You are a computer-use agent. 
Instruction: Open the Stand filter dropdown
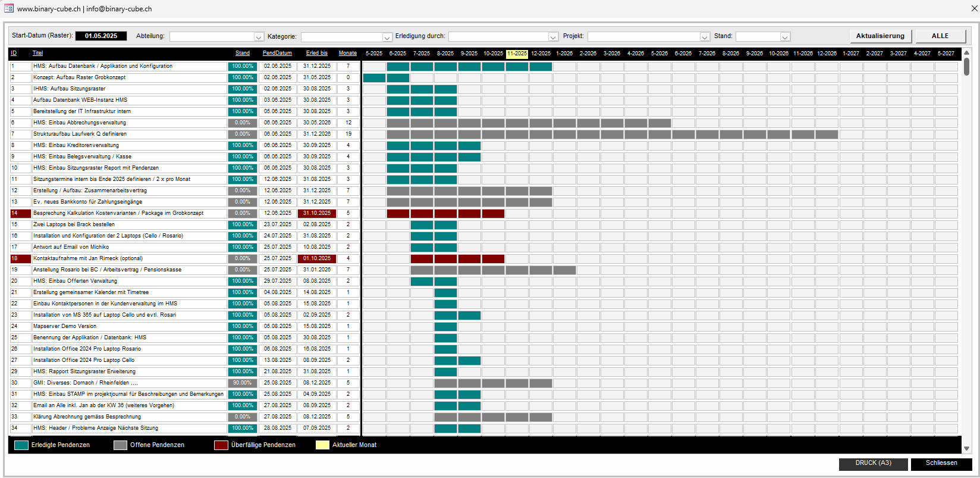[785, 37]
